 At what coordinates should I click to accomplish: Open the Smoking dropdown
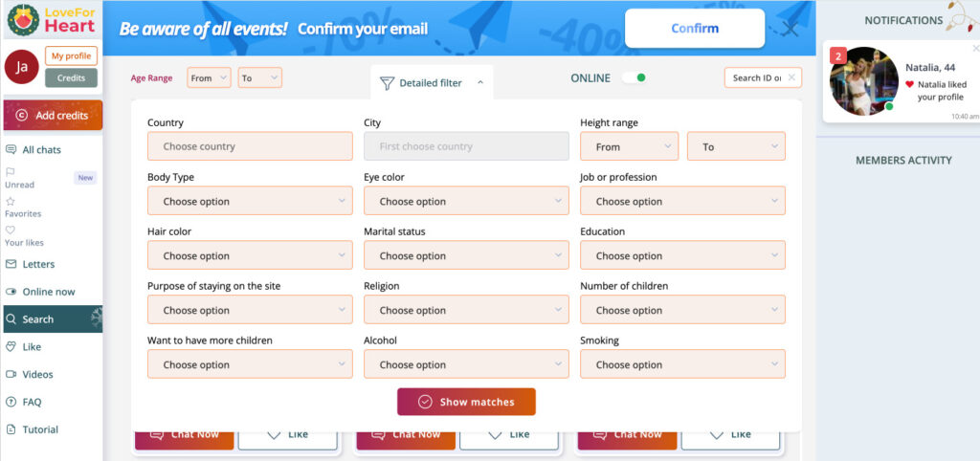coord(682,364)
